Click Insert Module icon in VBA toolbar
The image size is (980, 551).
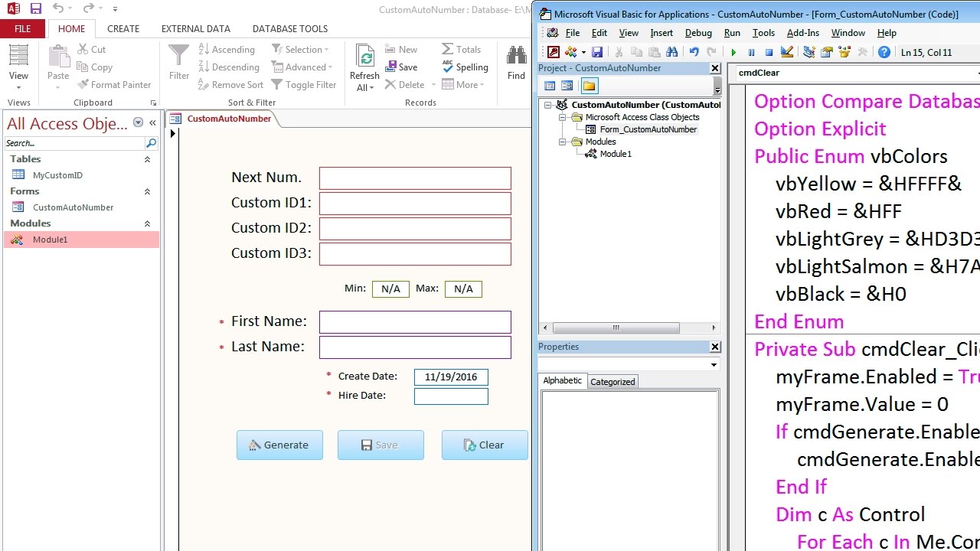(570, 52)
